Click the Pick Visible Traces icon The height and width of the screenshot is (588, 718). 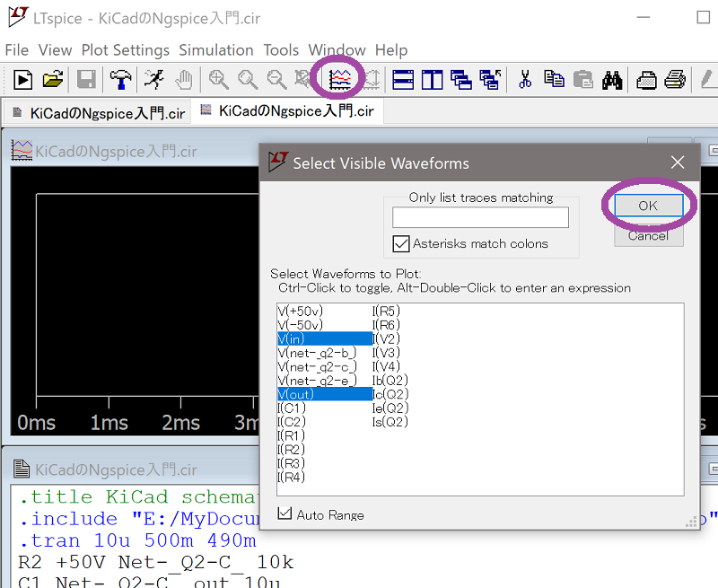click(340, 80)
